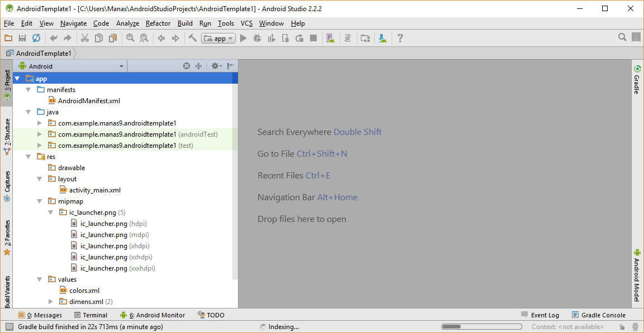The width and height of the screenshot is (644, 333).
Task: Collapse the layout folder
Action: point(40,179)
